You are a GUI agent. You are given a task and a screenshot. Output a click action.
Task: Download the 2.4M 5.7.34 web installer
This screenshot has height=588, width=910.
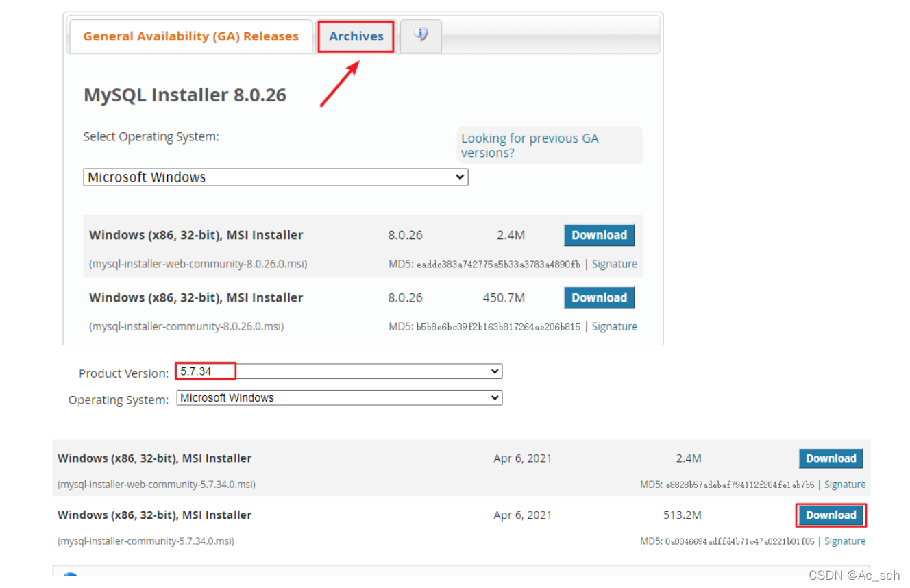coord(831,458)
